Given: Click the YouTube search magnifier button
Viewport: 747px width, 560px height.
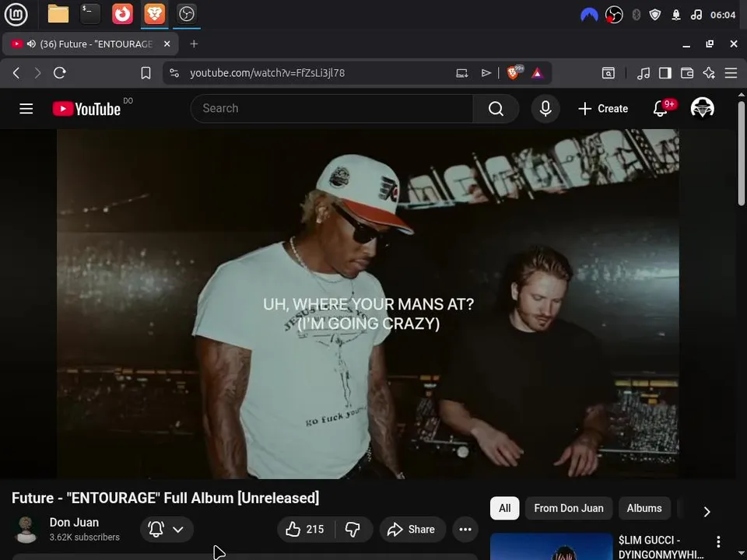Looking at the screenshot, I should [x=496, y=109].
